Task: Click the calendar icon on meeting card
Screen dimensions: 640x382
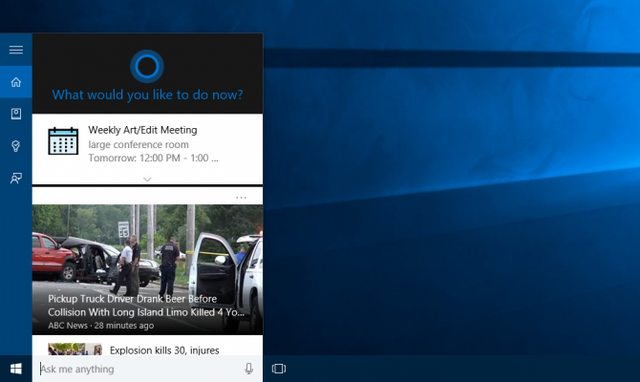Action: (63, 141)
